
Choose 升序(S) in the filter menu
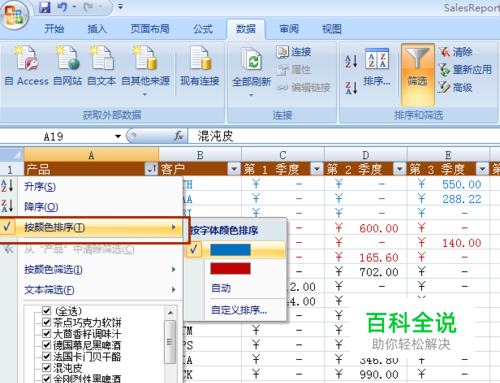(x=91, y=187)
